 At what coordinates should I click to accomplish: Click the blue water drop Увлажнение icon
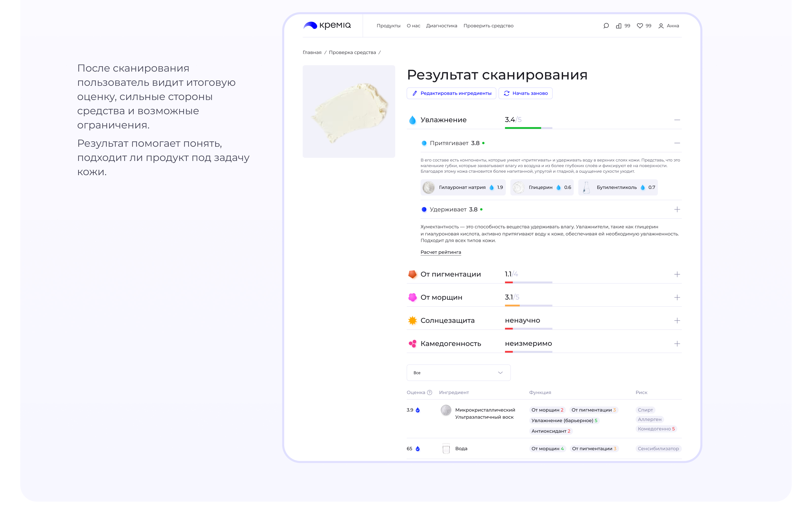coord(413,120)
